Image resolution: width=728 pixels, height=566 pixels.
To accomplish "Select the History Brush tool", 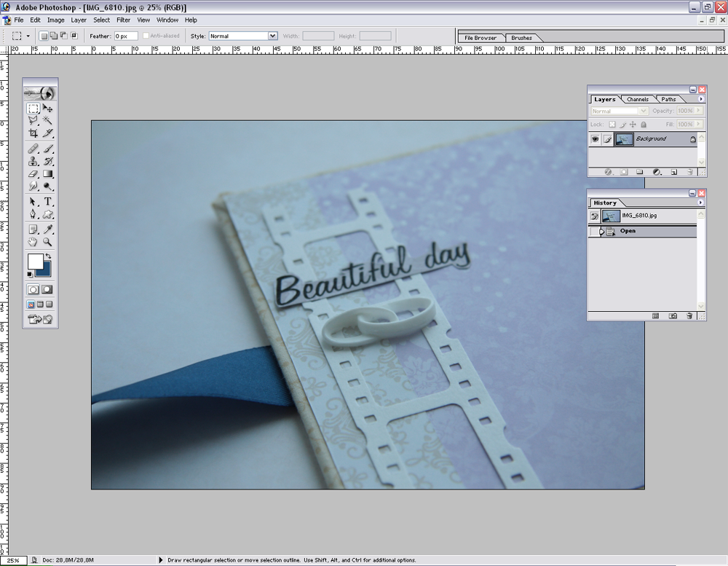I will click(47, 161).
